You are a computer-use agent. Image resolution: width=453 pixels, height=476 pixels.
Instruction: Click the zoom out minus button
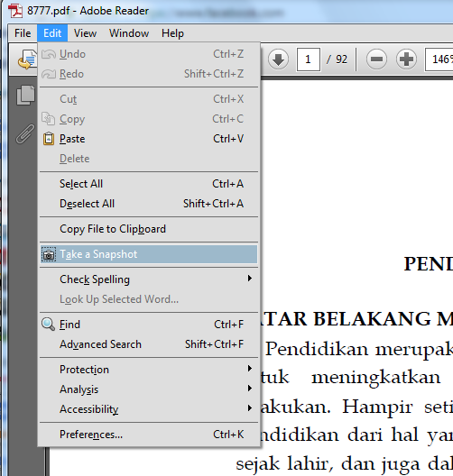(x=376, y=59)
